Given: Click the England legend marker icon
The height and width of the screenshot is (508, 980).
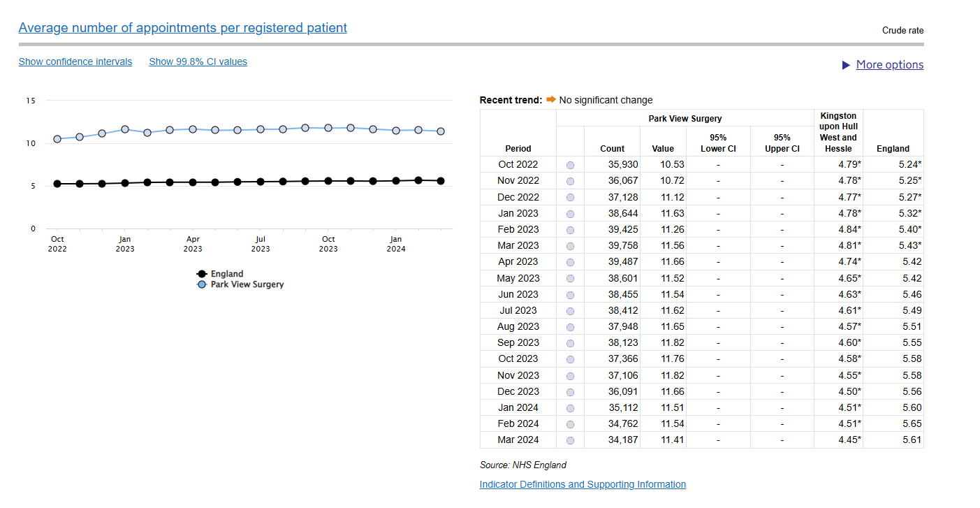Looking at the screenshot, I should click(202, 274).
